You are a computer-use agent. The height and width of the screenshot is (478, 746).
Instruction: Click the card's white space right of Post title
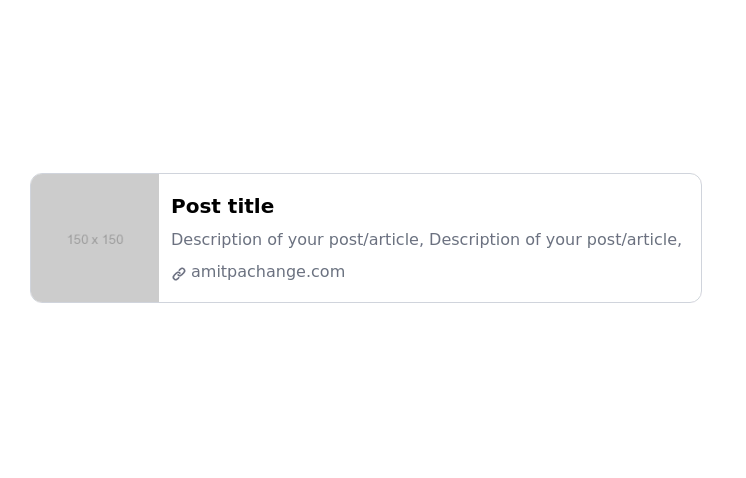480,206
